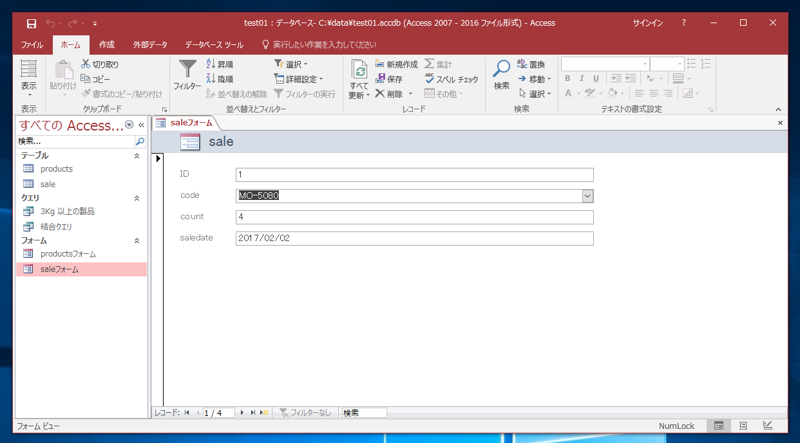
Task: Click the コピー copy icon
Action: pyautogui.click(x=85, y=79)
